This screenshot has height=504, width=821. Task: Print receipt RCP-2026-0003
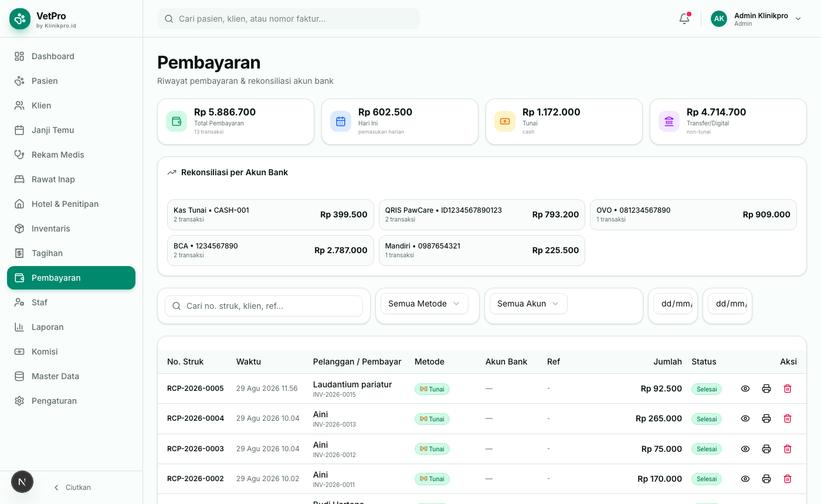[x=766, y=449]
